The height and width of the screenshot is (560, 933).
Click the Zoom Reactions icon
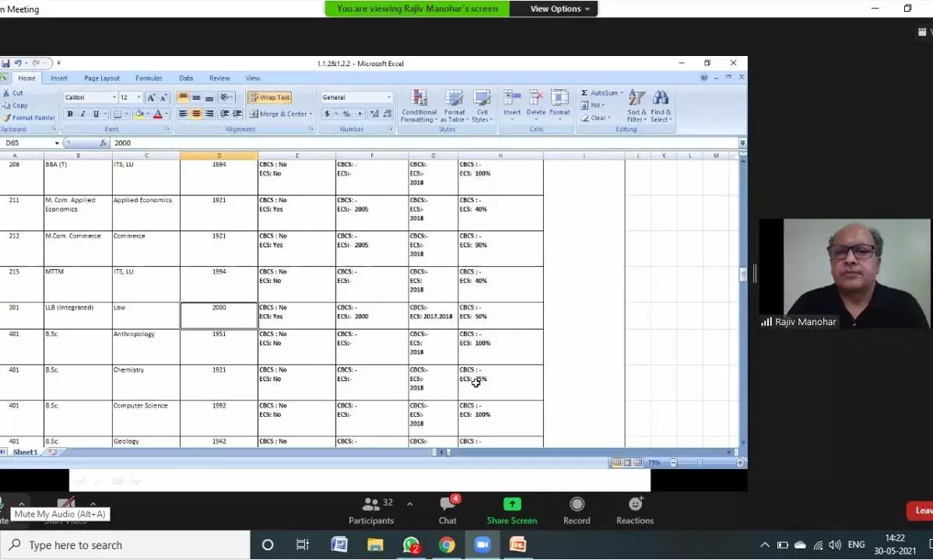coord(635,505)
